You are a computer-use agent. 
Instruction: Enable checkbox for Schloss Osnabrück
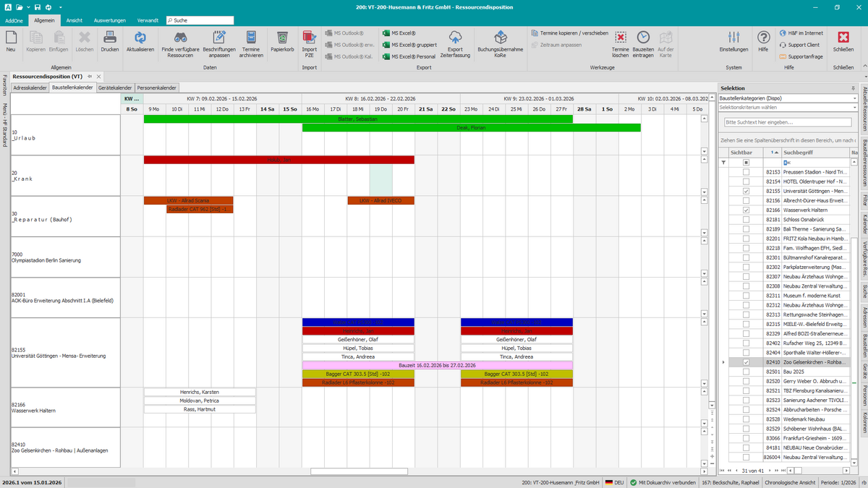(746, 219)
